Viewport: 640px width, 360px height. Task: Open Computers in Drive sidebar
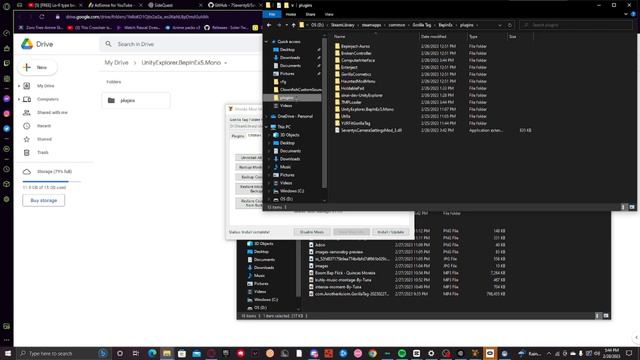point(48,99)
